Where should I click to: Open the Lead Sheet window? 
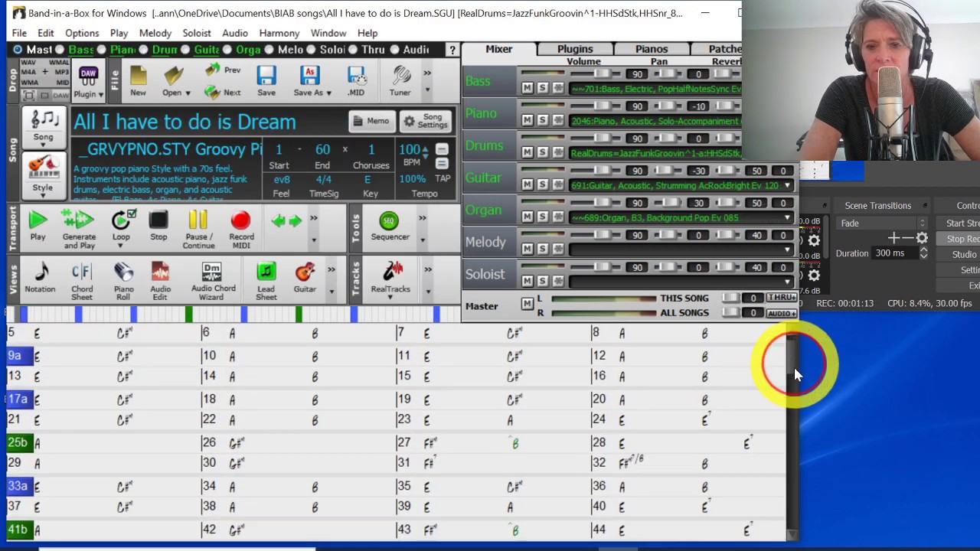coord(266,282)
